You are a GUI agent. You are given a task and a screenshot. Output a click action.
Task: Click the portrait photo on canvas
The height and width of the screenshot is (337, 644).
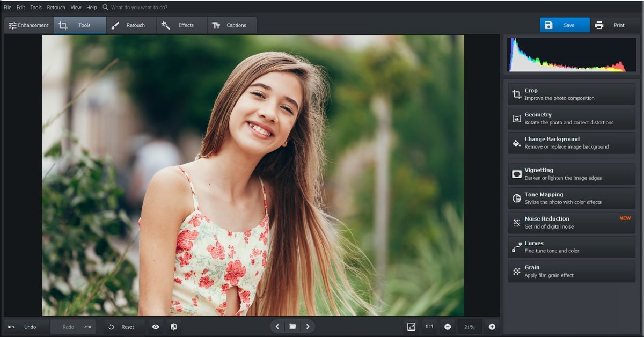point(253,175)
